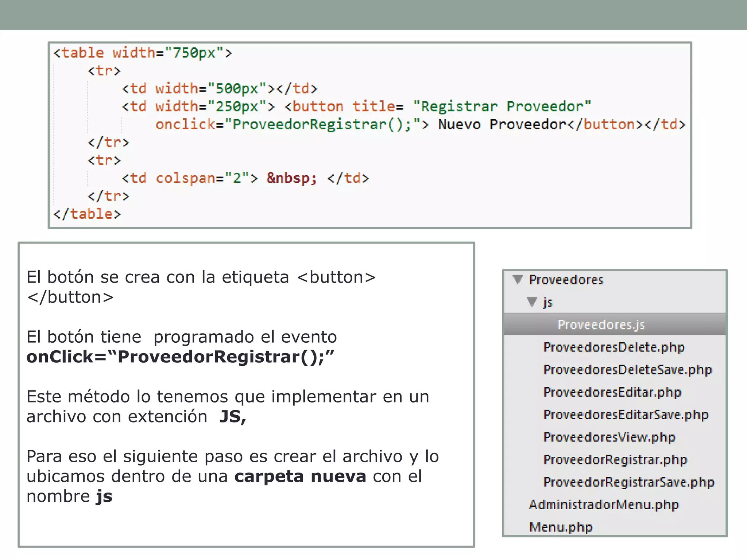Open Menu.php in the file tree

tap(561, 527)
